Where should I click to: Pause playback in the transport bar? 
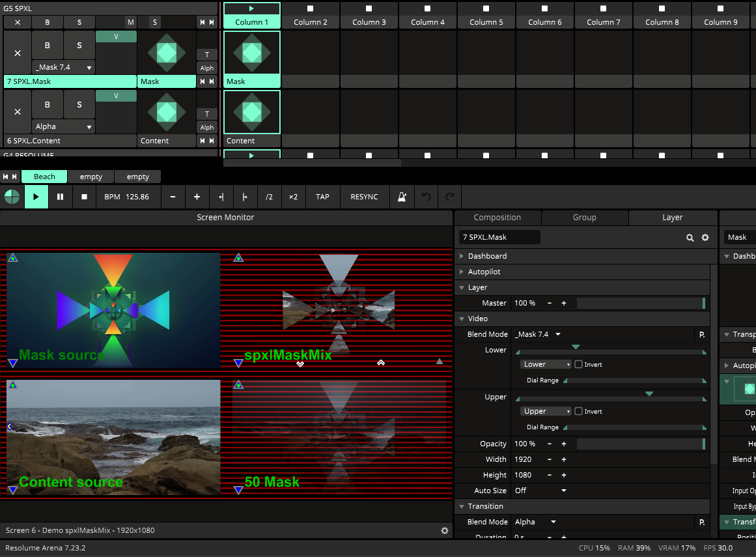(x=61, y=197)
